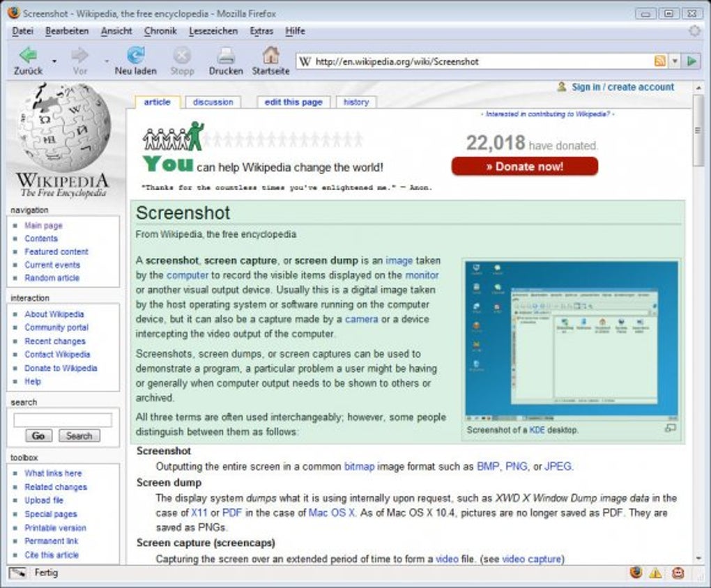Open the What links here link
711x588 pixels.
pos(53,473)
